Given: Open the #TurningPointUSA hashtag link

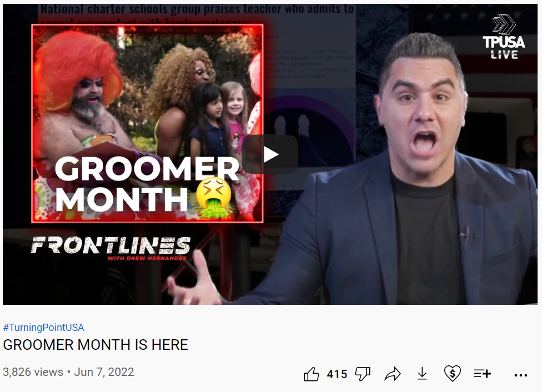Looking at the screenshot, I should click(43, 328).
